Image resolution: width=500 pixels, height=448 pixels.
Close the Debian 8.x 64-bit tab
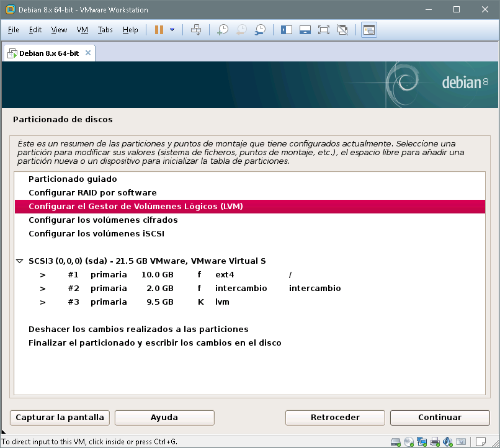click(x=88, y=53)
